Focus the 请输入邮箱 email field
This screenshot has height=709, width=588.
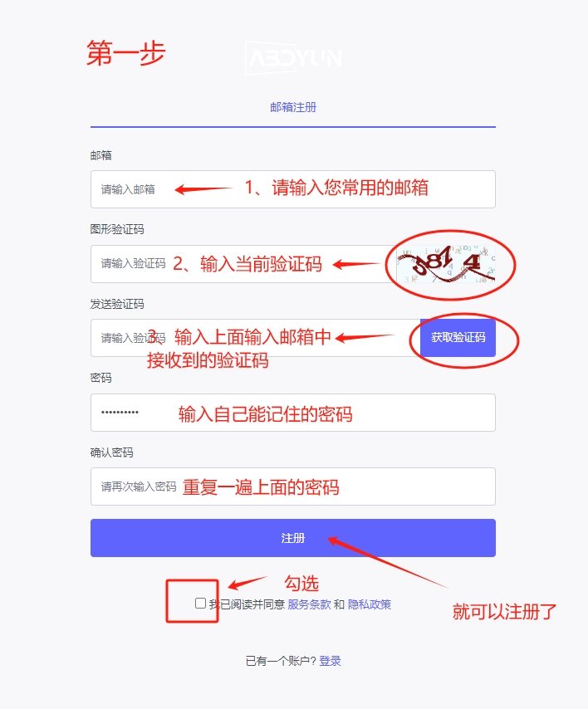pyautogui.click(x=293, y=189)
